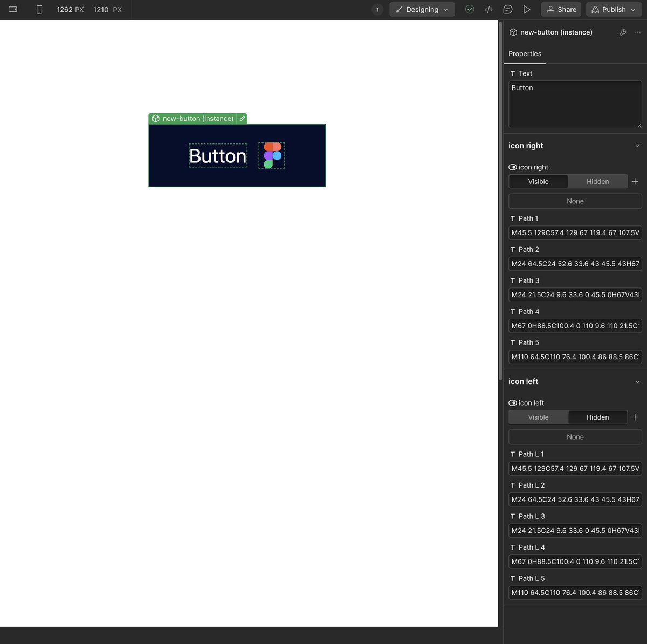Click the eye icon next to icon left
This screenshot has height=644, width=647.
pos(513,403)
